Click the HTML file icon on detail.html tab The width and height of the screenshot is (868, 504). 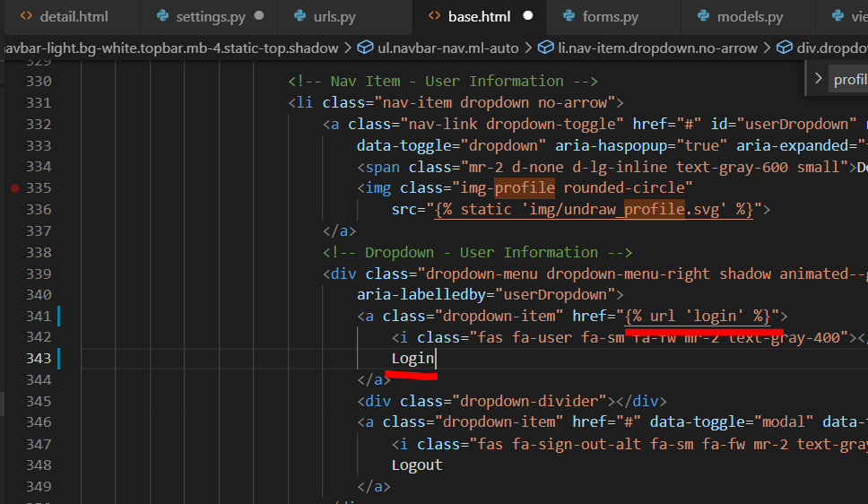click(x=26, y=16)
